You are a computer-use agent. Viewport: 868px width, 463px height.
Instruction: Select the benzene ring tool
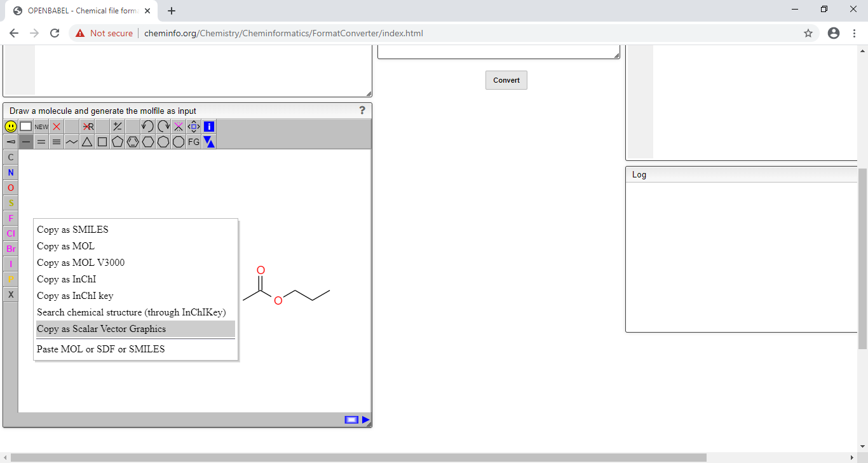pos(133,142)
